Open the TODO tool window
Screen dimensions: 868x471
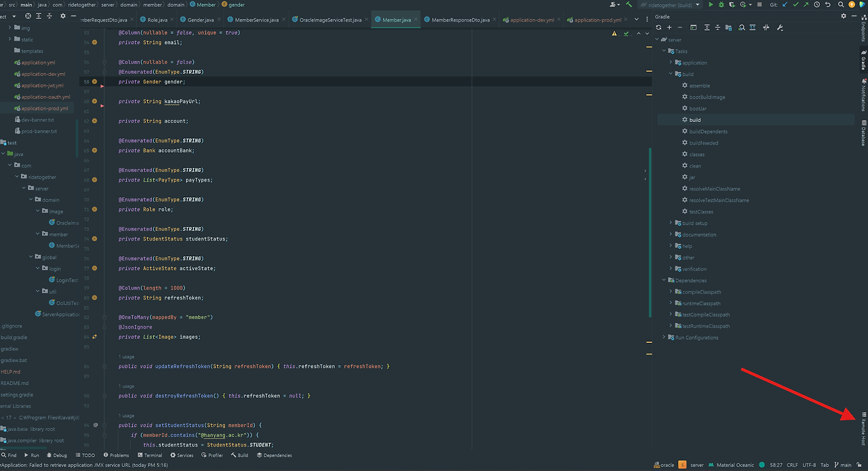(x=85, y=455)
